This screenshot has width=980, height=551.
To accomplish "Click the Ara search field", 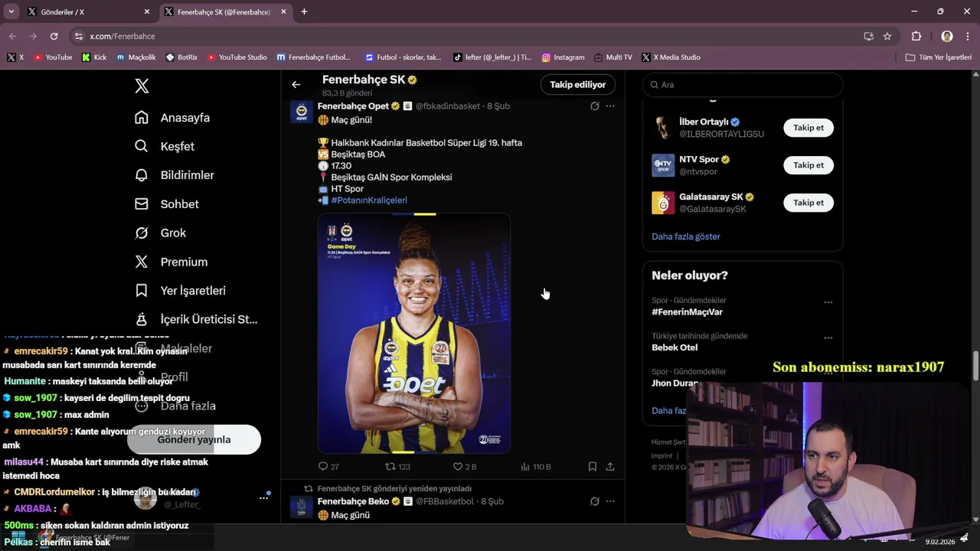I will pos(743,85).
